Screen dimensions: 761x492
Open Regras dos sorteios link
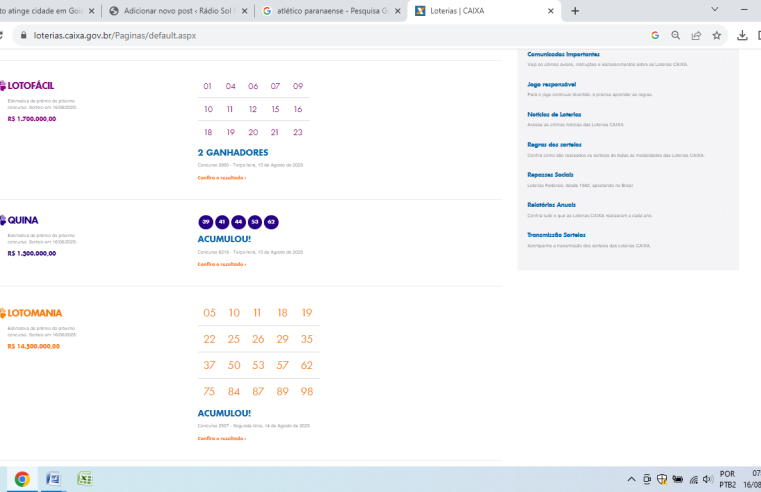pos(554,145)
